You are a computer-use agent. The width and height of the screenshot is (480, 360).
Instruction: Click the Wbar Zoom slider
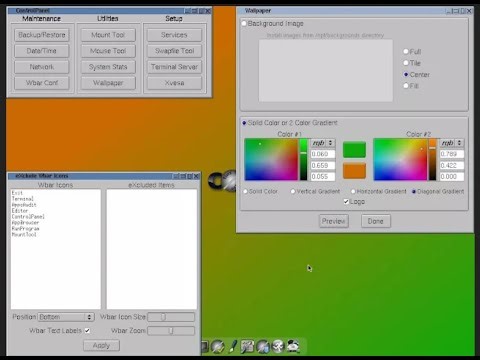coord(171,331)
